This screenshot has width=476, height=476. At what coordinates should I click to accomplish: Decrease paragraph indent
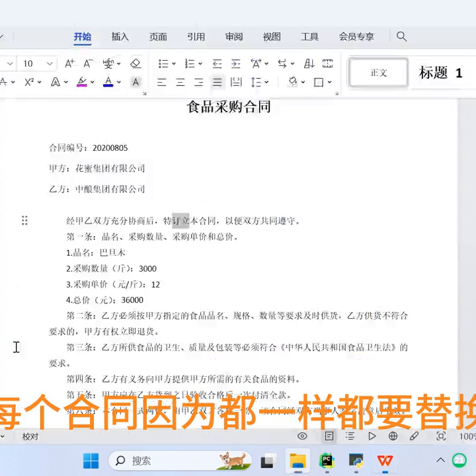click(217, 63)
